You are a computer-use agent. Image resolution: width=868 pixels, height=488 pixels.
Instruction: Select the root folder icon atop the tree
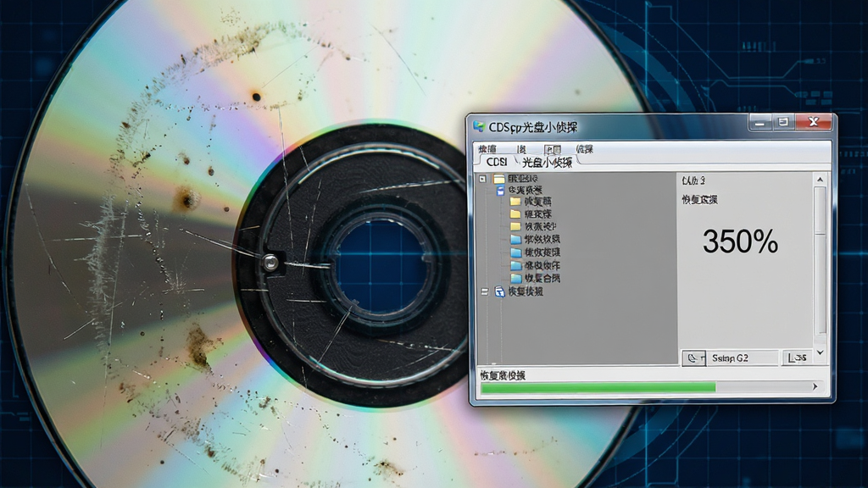[499, 179]
